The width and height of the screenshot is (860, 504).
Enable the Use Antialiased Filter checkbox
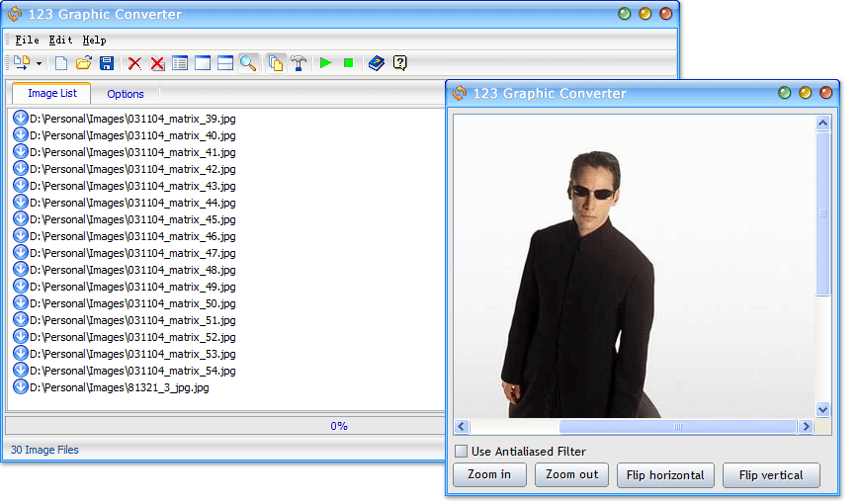tap(462, 452)
